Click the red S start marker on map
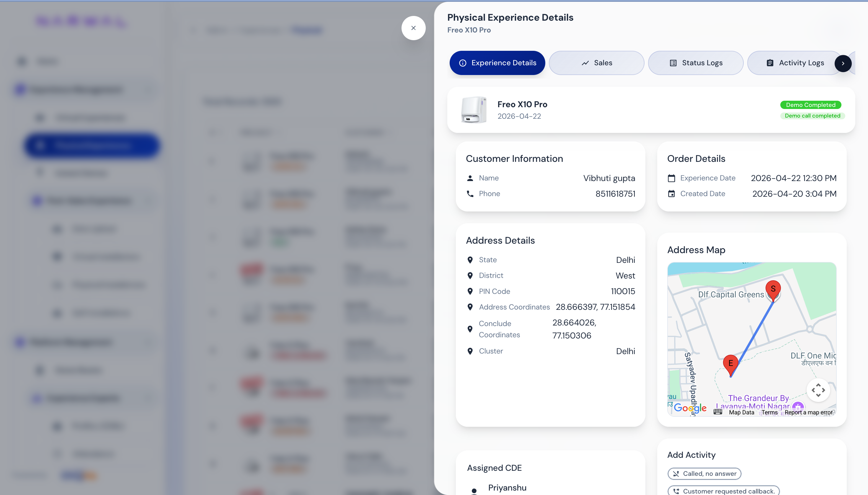This screenshot has width=868, height=495. point(773,290)
